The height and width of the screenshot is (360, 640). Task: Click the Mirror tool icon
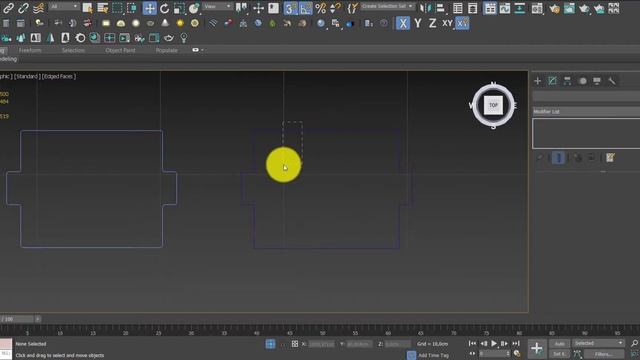(425, 8)
